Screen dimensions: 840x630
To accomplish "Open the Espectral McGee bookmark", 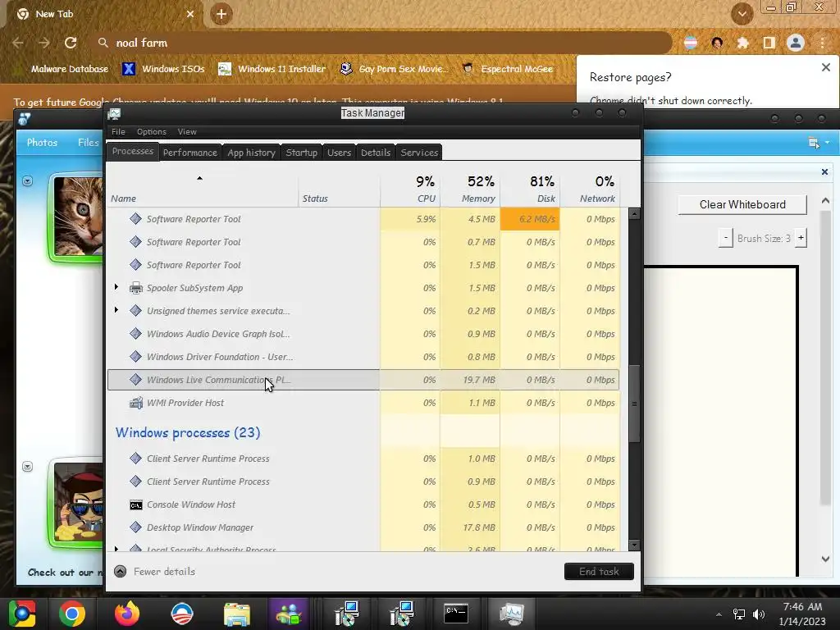I will click(x=508, y=69).
